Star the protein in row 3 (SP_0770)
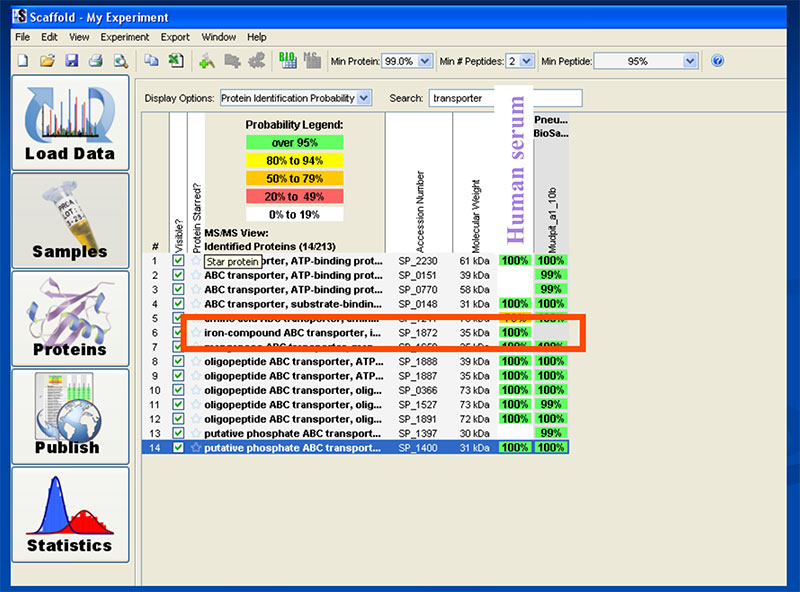Image resolution: width=800 pixels, height=592 pixels. (196, 289)
